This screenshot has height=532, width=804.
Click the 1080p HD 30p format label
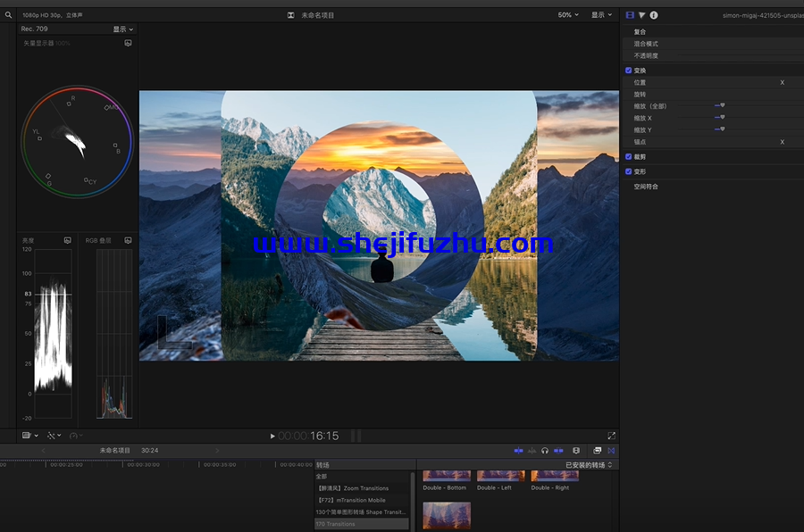(53, 15)
